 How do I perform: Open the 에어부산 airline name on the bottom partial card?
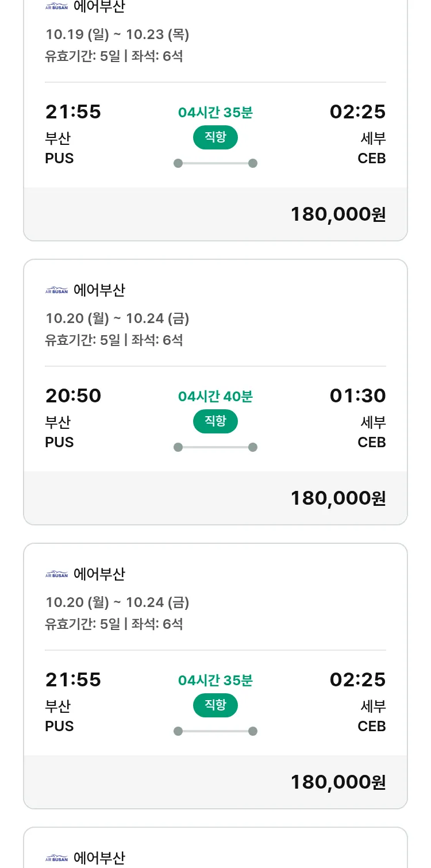pos(99,858)
